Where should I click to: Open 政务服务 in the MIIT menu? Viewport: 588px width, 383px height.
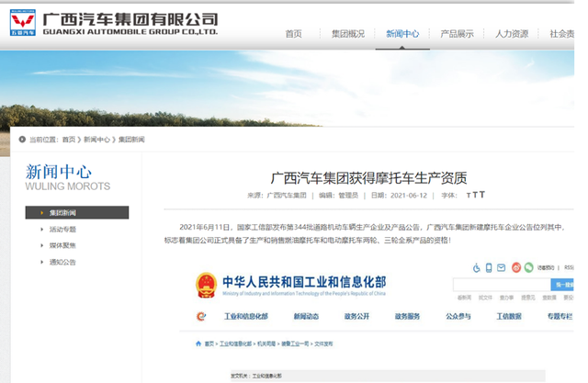407,316
